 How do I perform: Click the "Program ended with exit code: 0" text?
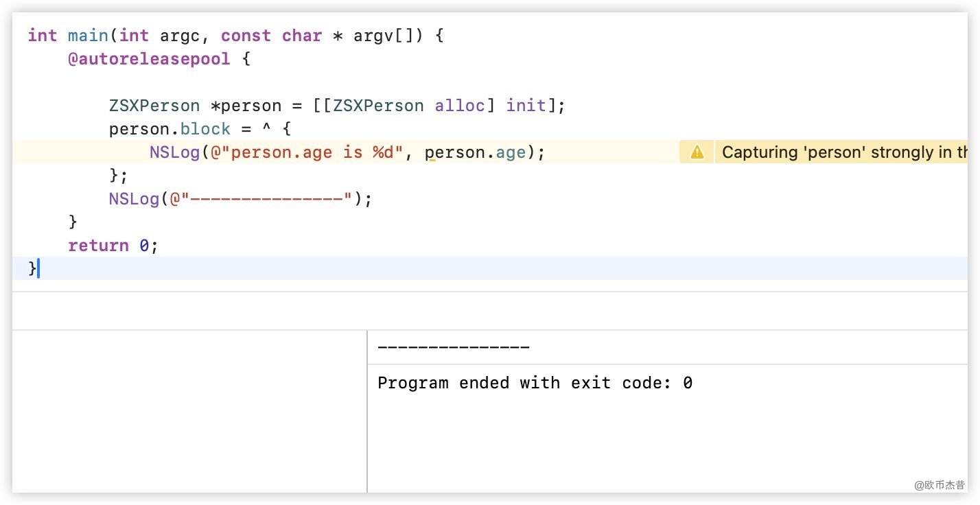[535, 383]
